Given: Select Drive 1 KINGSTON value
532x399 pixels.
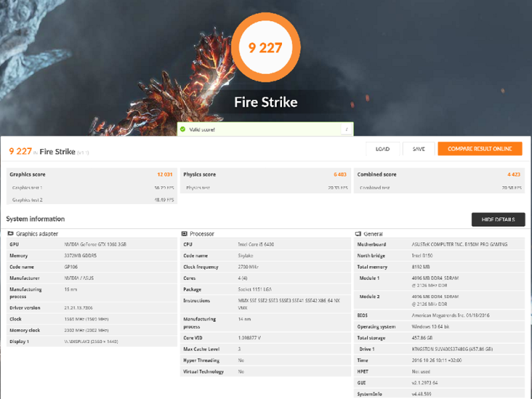Looking at the screenshot, I should point(452,348).
